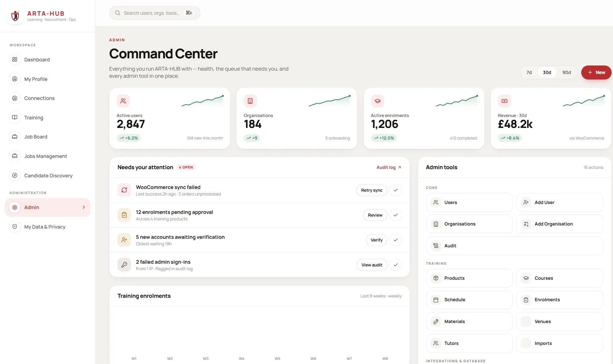
Task: Open Users admin tool
Action: [x=469, y=202]
